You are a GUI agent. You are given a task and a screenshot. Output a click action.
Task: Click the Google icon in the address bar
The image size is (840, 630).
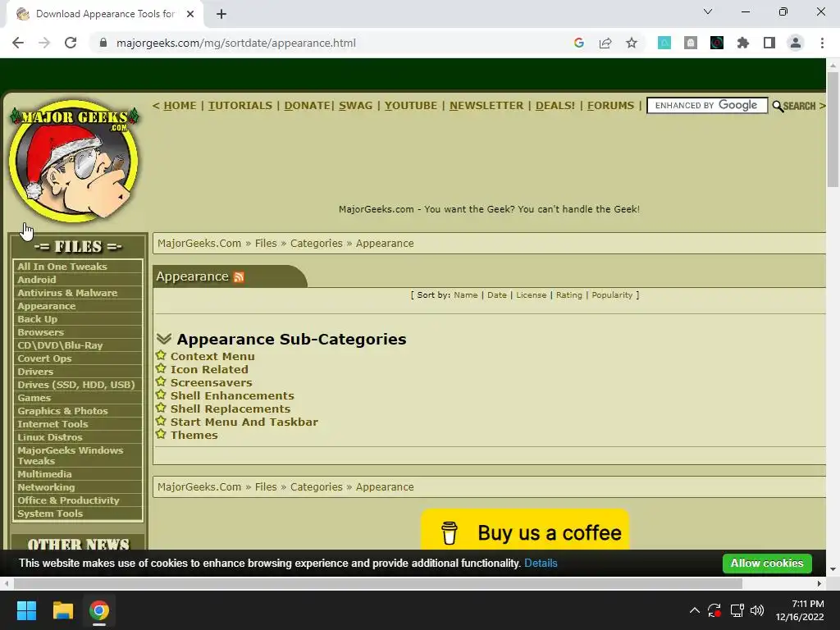578,43
